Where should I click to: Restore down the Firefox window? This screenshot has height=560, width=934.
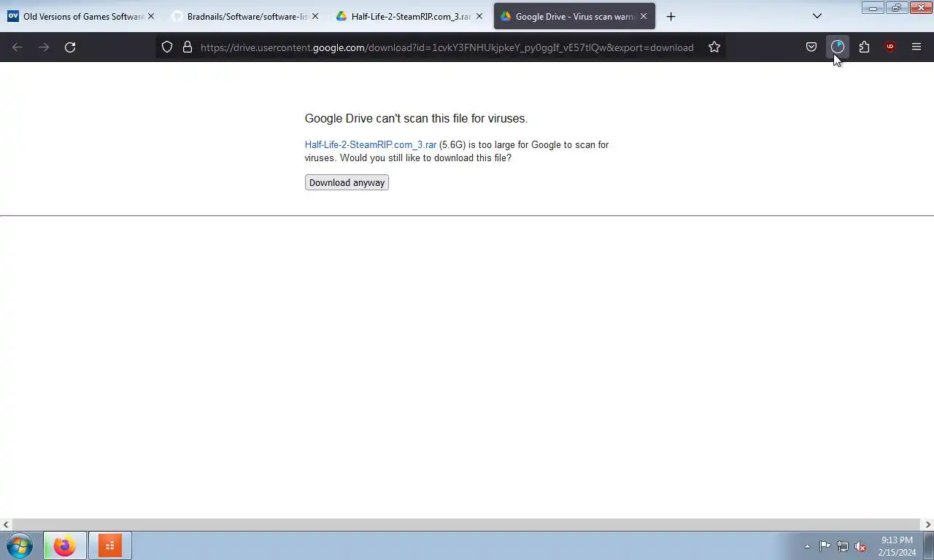[x=896, y=8]
